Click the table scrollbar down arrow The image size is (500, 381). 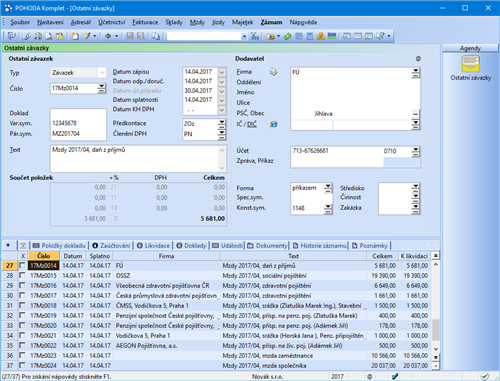436,349
